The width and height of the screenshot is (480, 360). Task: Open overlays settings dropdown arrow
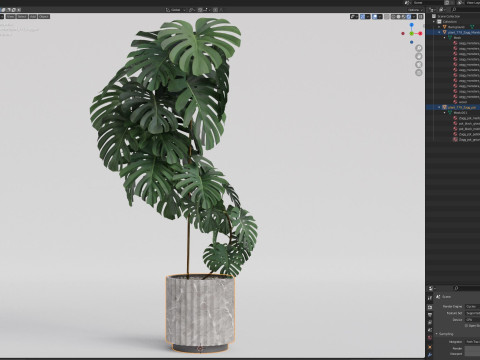tap(380, 17)
